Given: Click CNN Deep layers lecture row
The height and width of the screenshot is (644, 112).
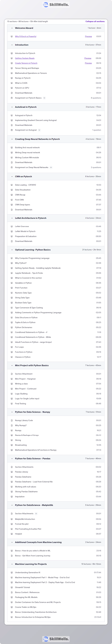Looking at the screenshot, I should (56, 205).
